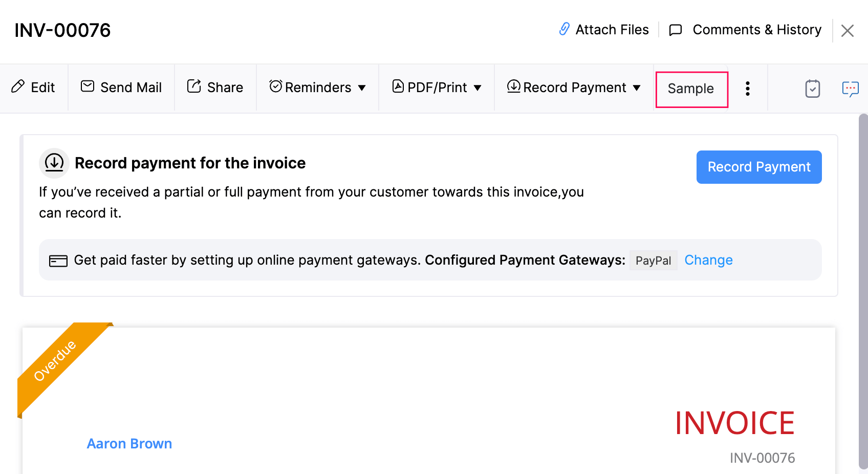The width and height of the screenshot is (868, 474).
Task: Click the Send Mail toolbar label
Action: pyautogui.click(x=131, y=88)
